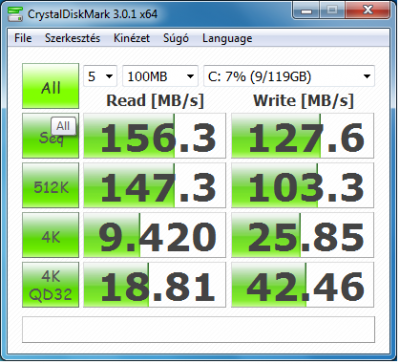Screen dimensions: 400x364
Task: Expand the drive dropdown showing C: 7%
Action: point(289,76)
